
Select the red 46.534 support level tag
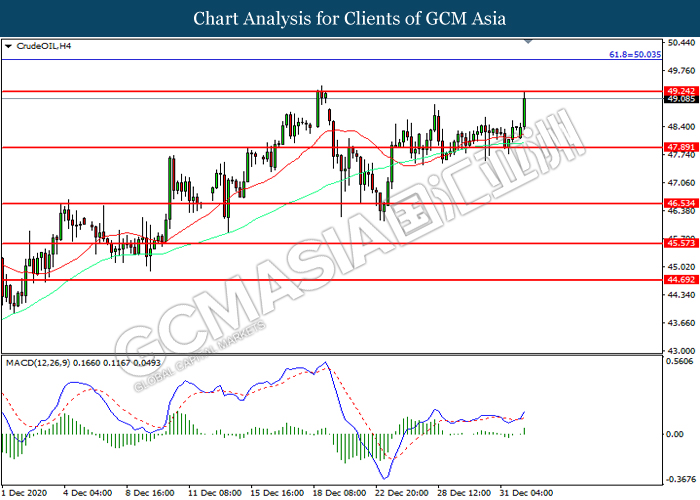680,203
